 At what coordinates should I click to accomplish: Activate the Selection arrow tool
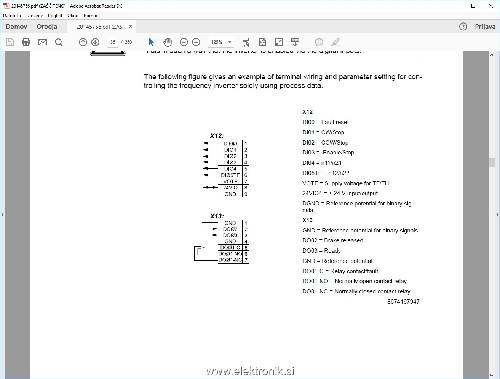[x=151, y=42]
